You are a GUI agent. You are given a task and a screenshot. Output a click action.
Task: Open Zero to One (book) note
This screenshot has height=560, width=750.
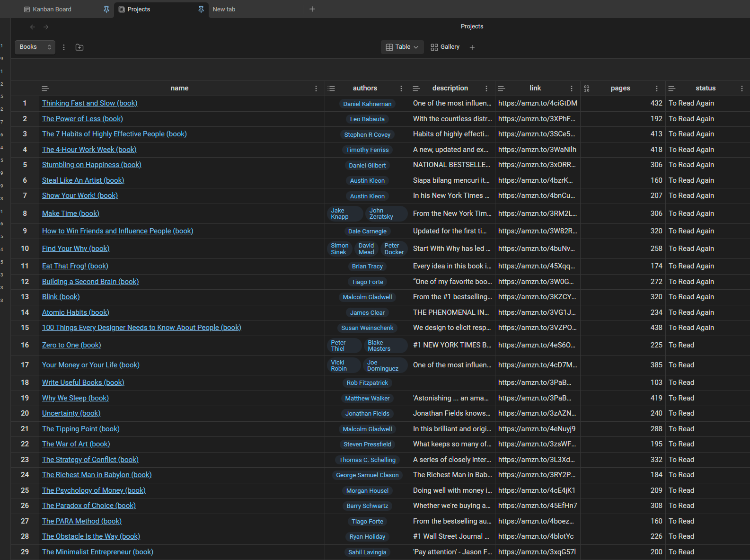(x=71, y=345)
